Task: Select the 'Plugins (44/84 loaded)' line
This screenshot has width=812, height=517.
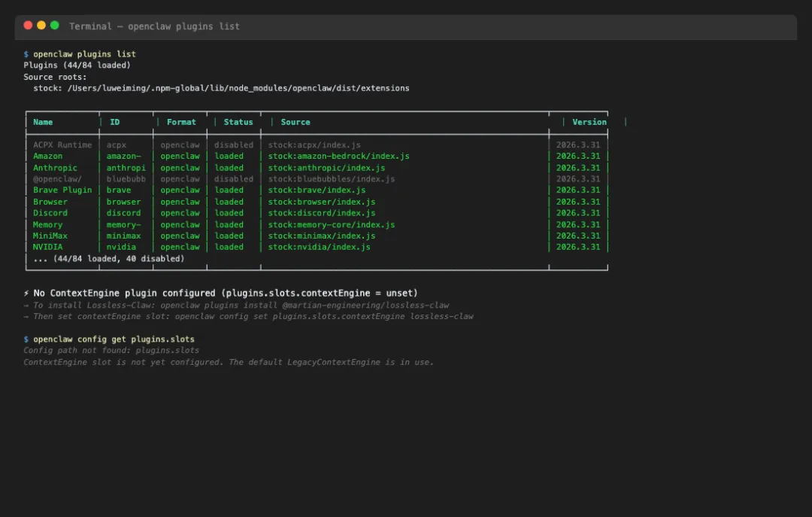Action: click(x=77, y=65)
